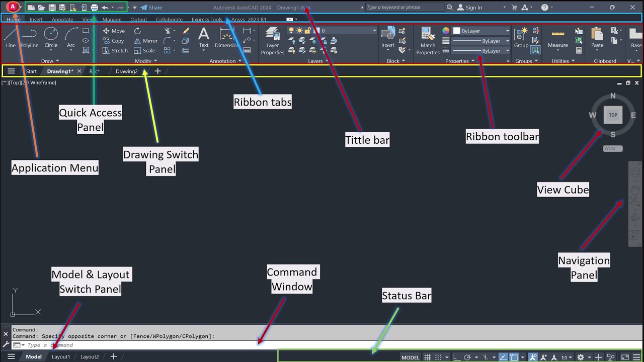Toggle polar tracking in status bar
644x362 pixels.
[x=467, y=357]
